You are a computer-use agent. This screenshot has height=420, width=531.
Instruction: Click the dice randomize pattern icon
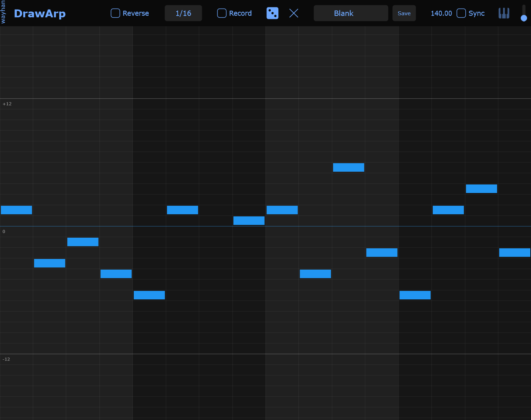click(272, 13)
